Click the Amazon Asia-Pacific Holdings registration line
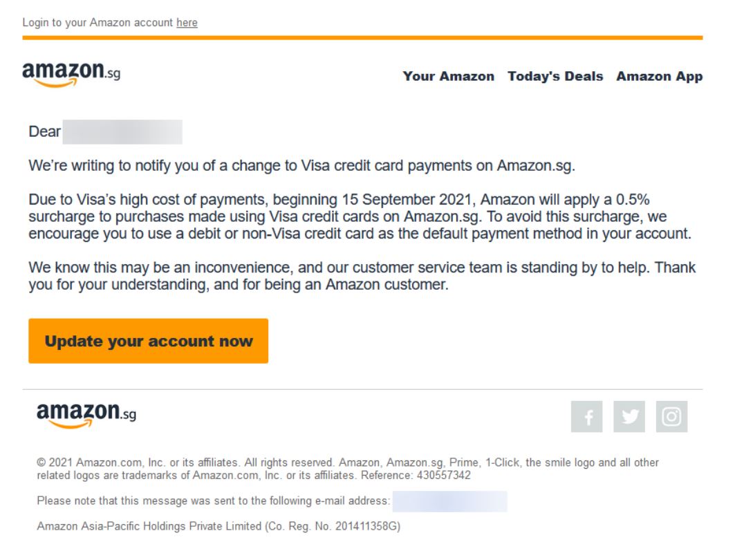 point(218,526)
